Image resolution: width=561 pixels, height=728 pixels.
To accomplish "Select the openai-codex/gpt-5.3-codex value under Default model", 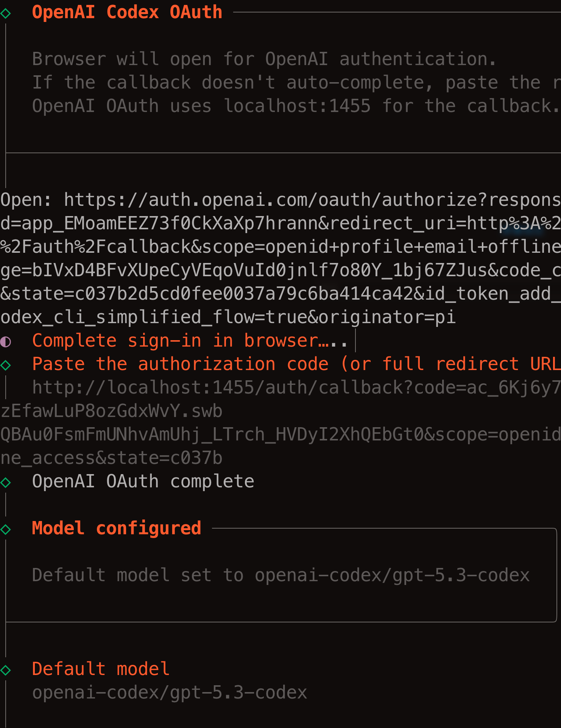I will pos(170,693).
